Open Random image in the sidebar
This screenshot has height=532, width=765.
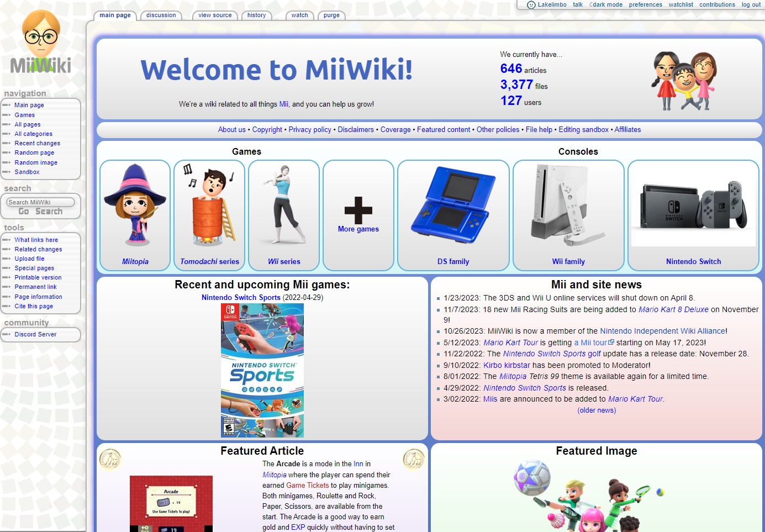click(x=36, y=162)
